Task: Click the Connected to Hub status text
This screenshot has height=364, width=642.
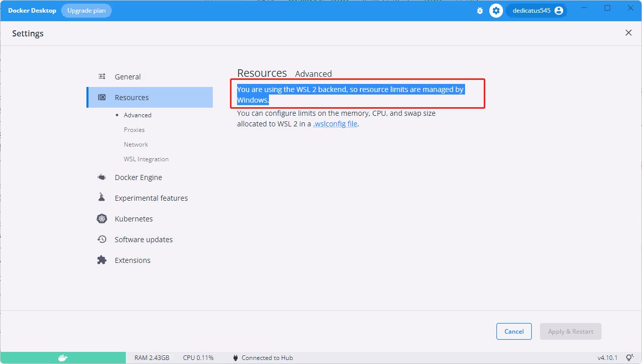Action: pyautogui.click(x=267, y=358)
